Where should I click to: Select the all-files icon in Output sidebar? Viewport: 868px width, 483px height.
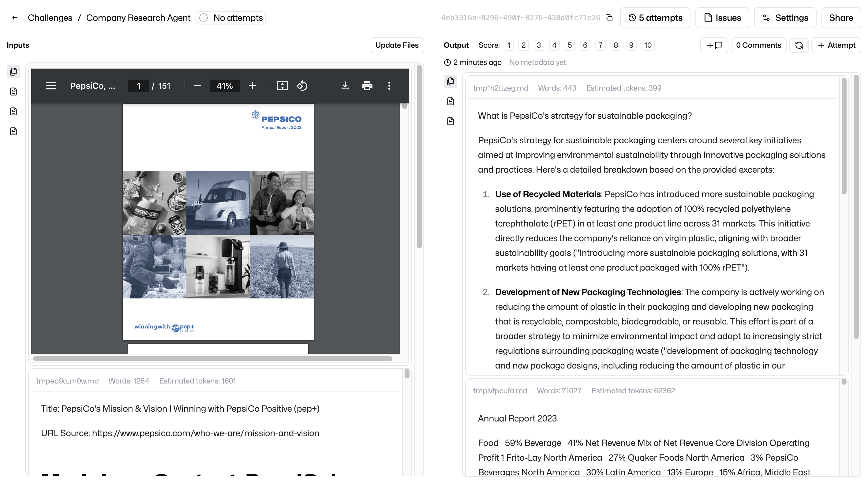(x=450, y=81)
